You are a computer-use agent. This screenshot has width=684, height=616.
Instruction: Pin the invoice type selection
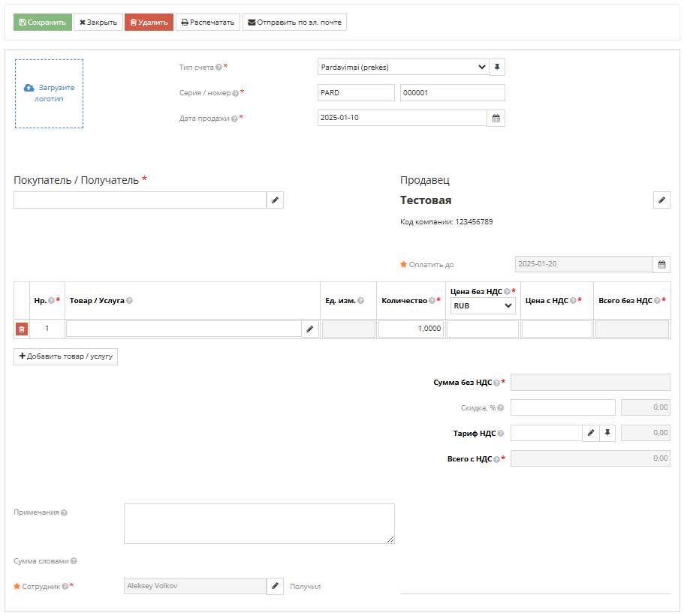click(x=497, y=67)
